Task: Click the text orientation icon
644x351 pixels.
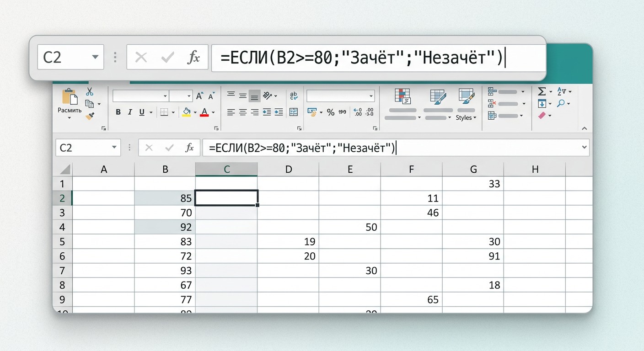Action: tap(267, 96)
